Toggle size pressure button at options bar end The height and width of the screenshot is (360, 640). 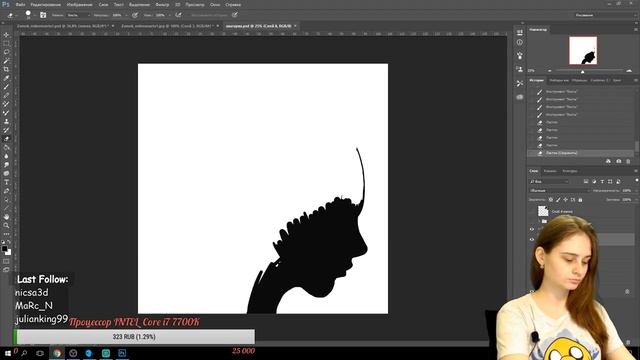click(x=235, y=15)
